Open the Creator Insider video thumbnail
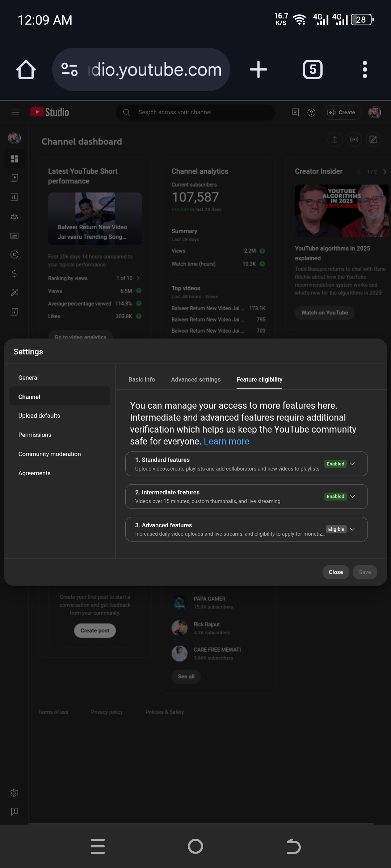This screenshot has height=868, width=391. 342,211
